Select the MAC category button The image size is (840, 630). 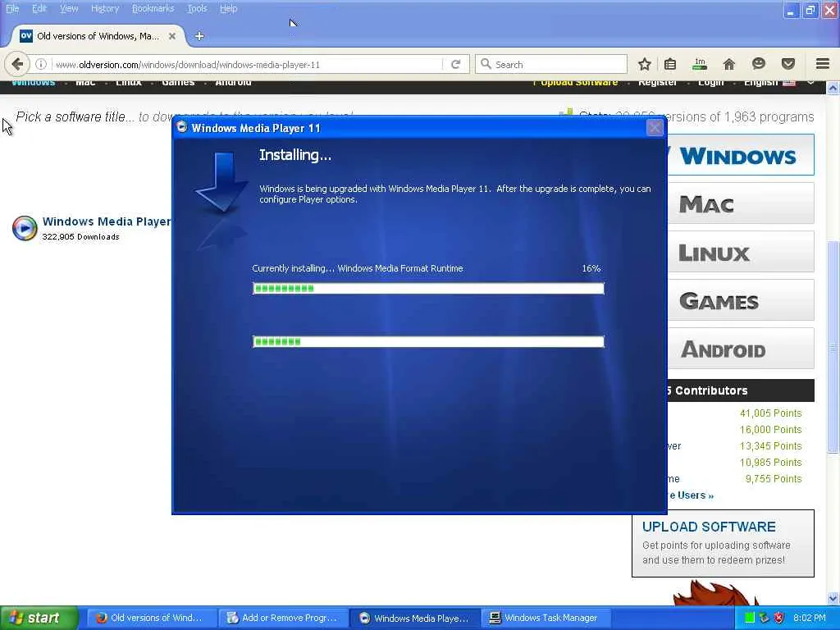[x=741, y=203]
